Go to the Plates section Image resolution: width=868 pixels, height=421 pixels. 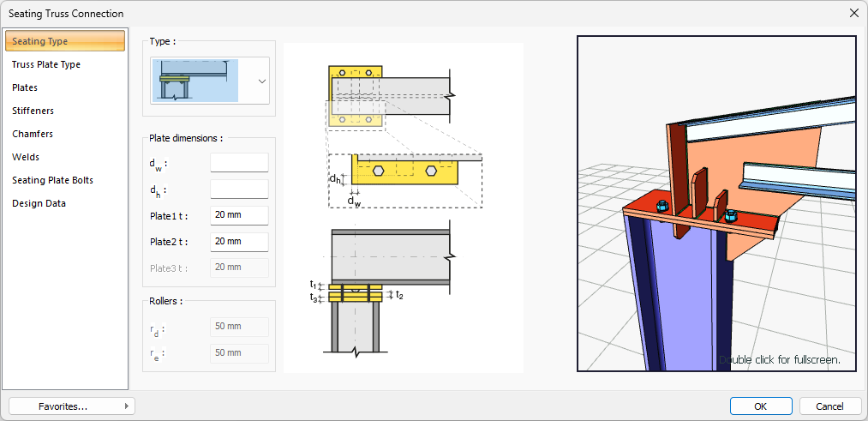click(25, 87)
